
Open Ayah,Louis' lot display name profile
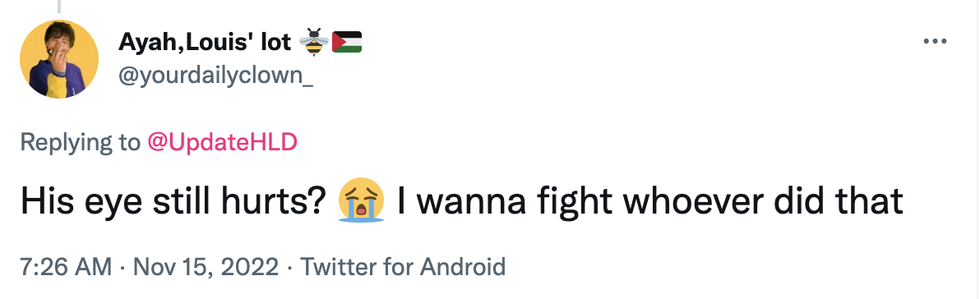click(x=205, y=42)
